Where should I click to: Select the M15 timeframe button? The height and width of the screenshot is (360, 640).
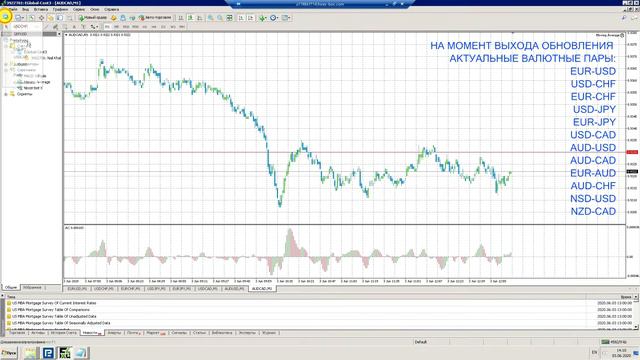tap(126, 27)
